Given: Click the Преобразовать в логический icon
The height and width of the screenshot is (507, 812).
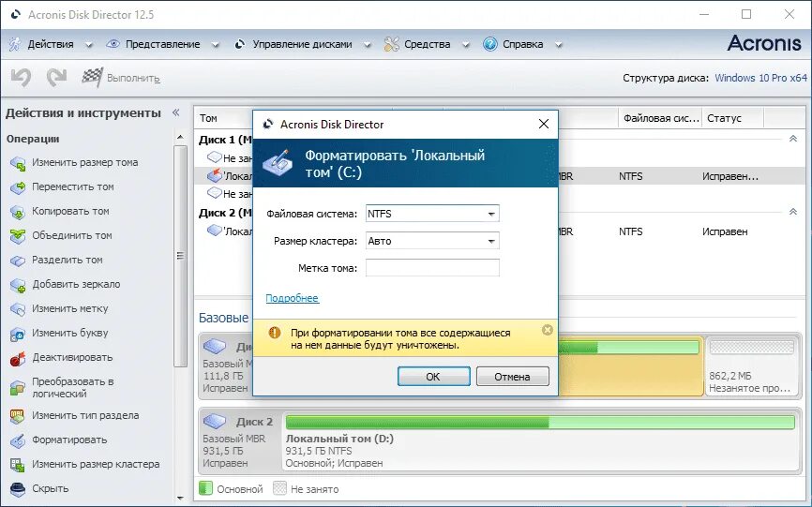Looking at the screenshot, I should point(18,387).
